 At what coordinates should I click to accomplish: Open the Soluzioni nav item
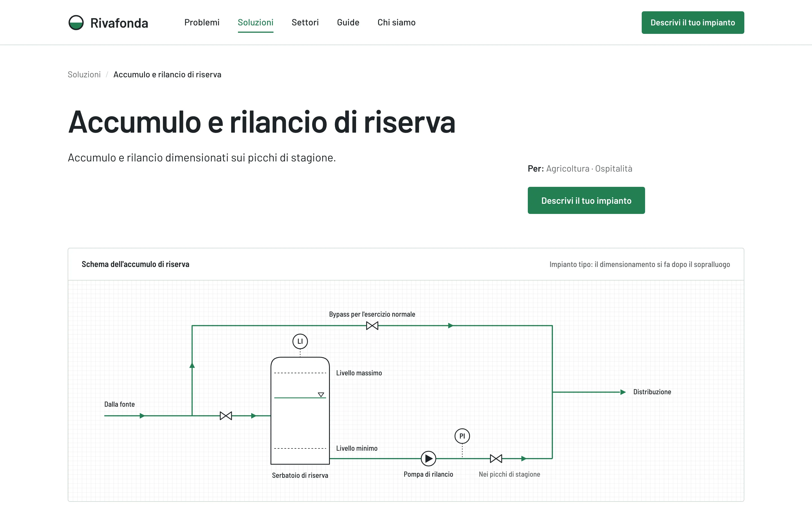click(x=256, y=23)
